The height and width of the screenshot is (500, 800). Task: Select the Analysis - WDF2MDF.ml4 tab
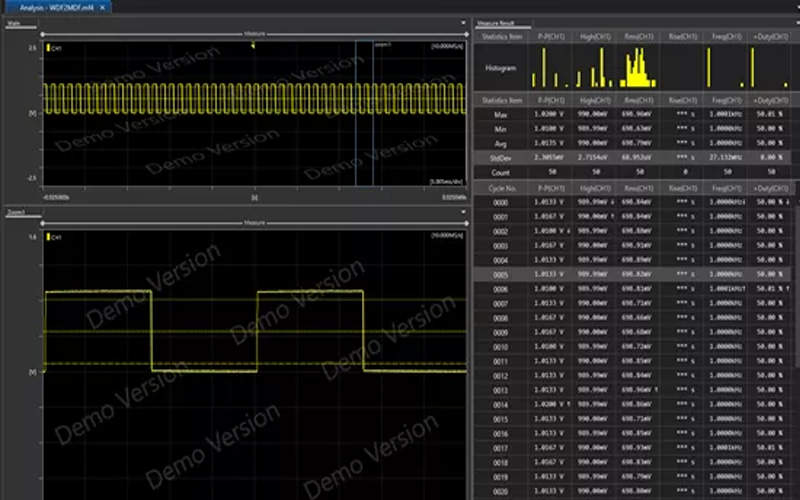[58, 8]
